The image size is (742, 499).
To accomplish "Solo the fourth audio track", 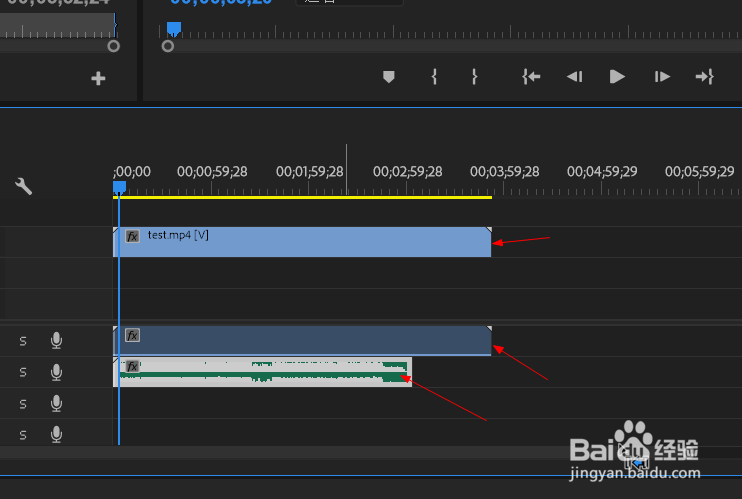I will coord(23,435).
